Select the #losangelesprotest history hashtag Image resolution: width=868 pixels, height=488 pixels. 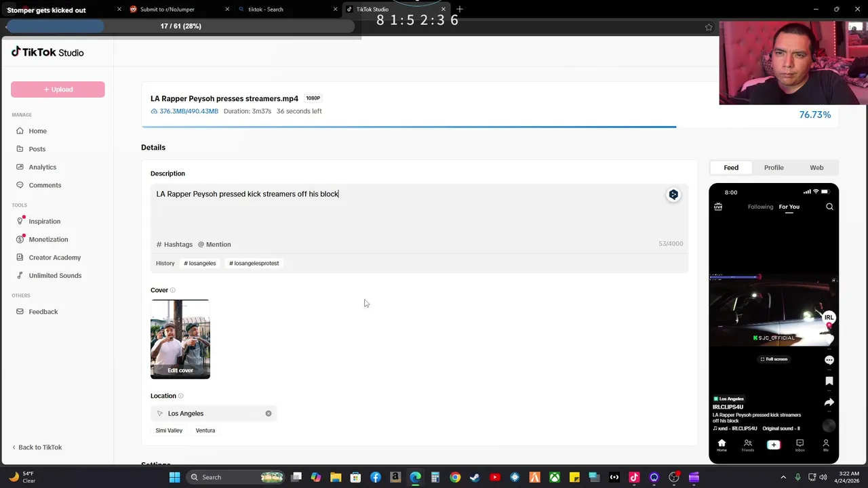click(254, 263)
